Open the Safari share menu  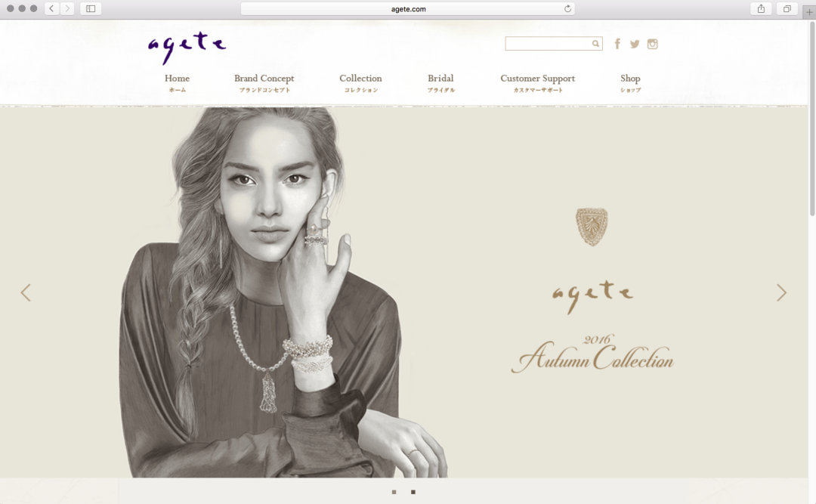click(x=761, y=8)
